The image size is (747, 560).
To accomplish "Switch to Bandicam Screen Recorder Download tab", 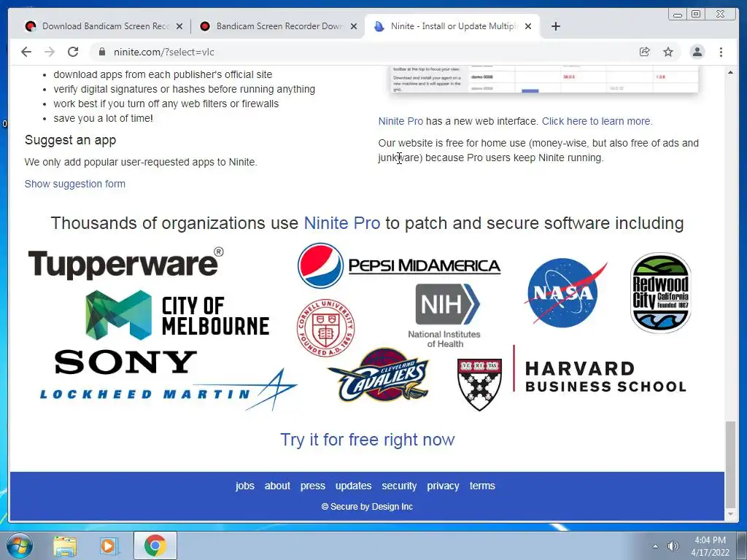I will [279, 26].
